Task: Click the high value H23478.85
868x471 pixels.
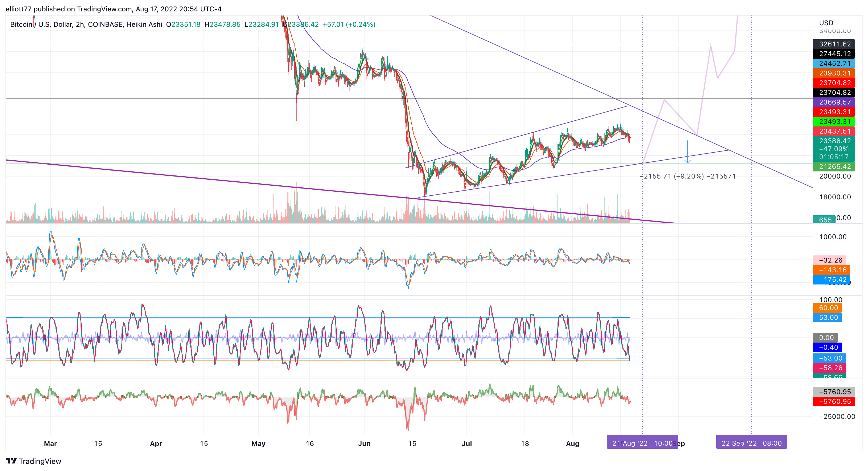Action: click(222, 24)
